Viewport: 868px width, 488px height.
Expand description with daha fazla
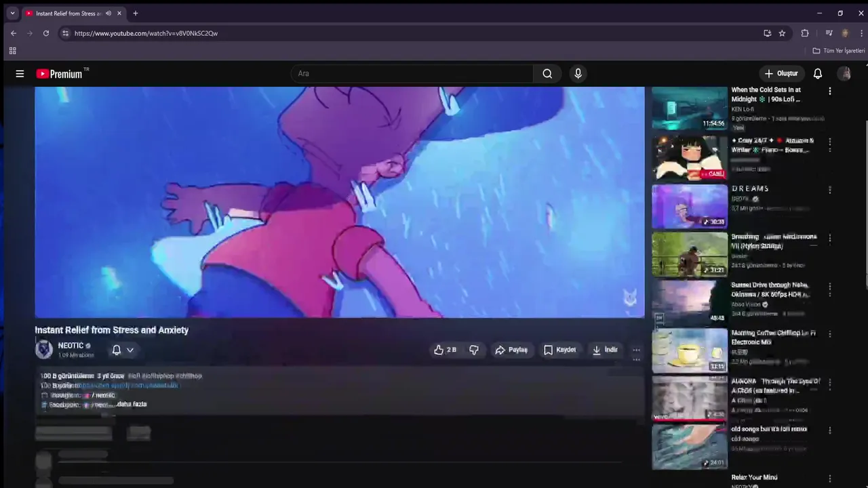click(x=132, y=404)
